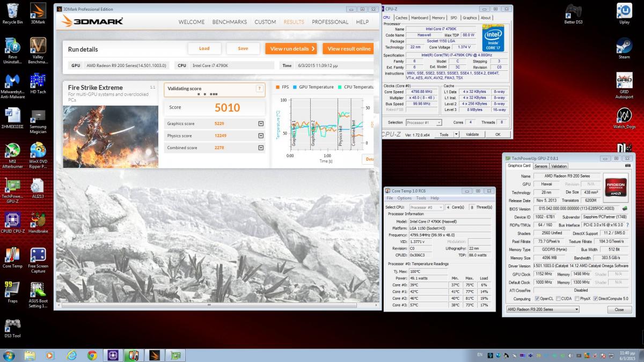Open Internet Explorer from the taskbar
The image size is (644, 362).
tap(71, 355)
